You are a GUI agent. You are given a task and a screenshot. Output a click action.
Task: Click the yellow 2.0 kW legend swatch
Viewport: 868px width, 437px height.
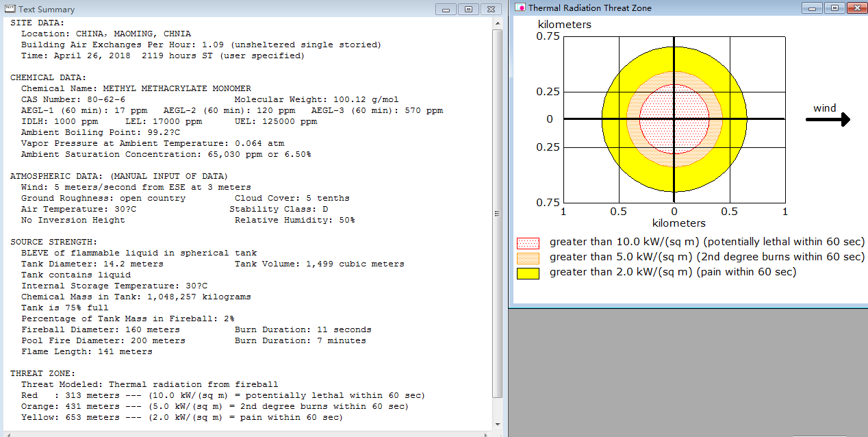528,273
